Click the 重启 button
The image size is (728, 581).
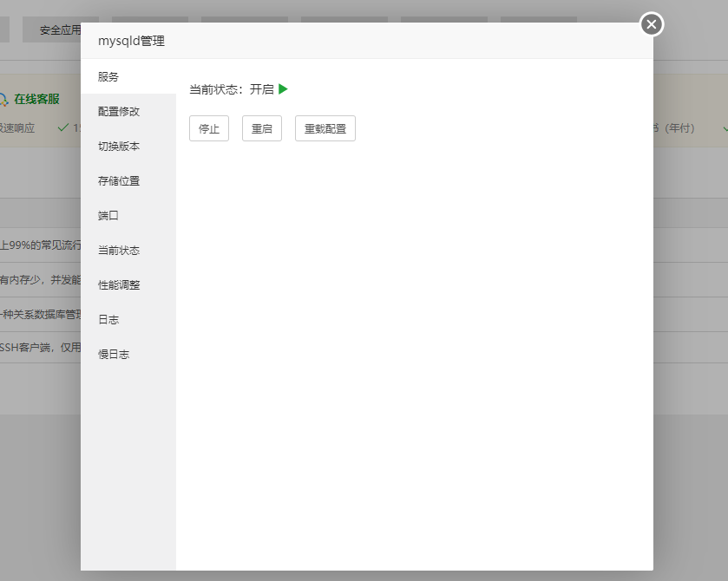(x=262, y=128)
